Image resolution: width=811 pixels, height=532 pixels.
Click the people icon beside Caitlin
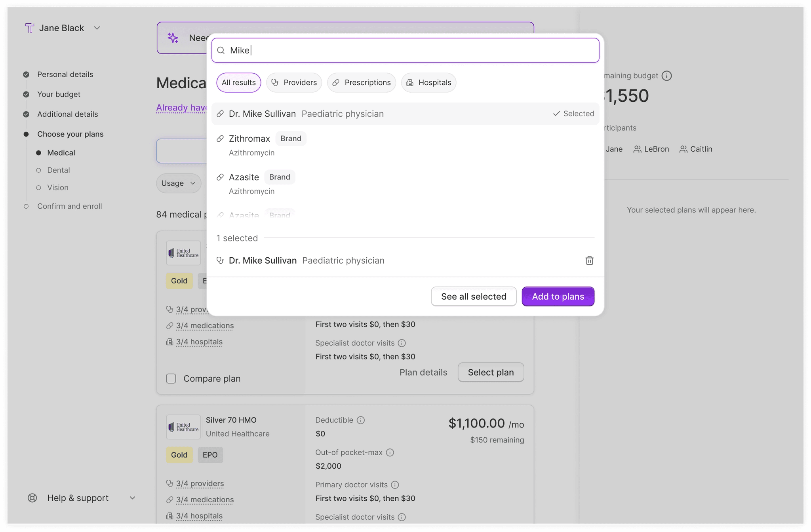(x=683, y=149)
